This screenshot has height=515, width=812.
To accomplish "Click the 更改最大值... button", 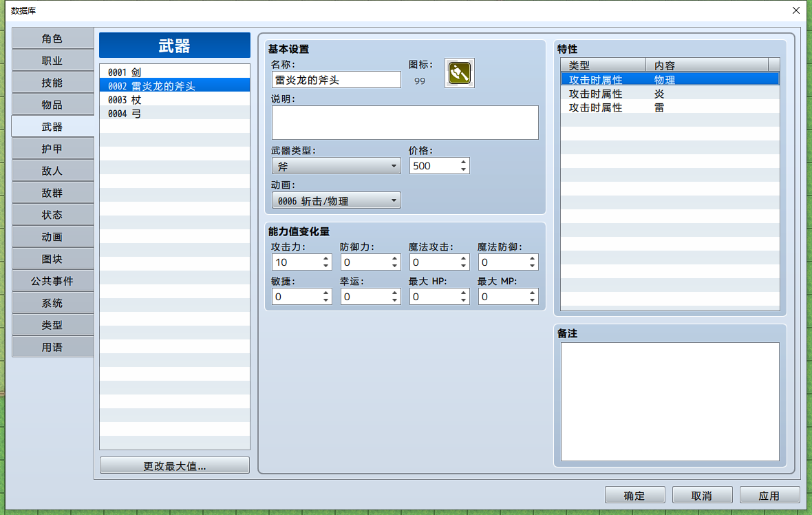I will pos(175,466).
